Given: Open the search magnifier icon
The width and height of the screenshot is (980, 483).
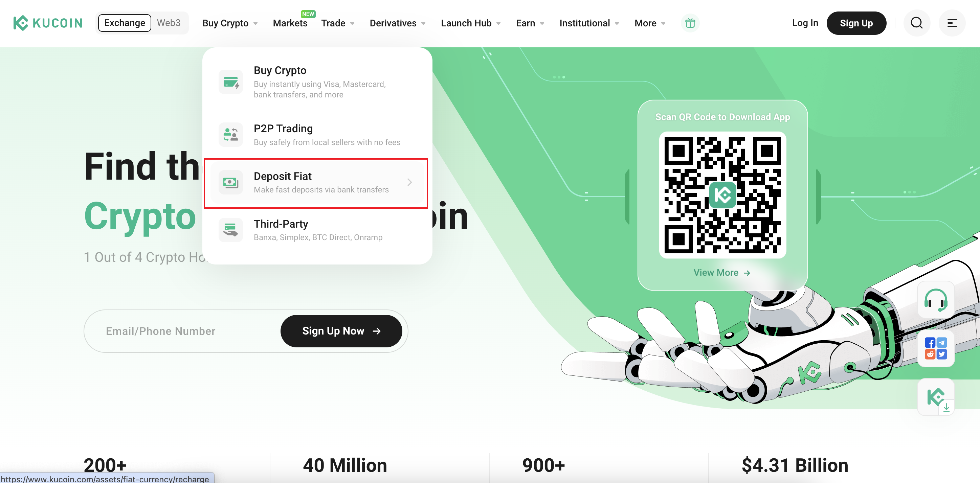Looking at the screenshot, I should (x=917, y=23).
